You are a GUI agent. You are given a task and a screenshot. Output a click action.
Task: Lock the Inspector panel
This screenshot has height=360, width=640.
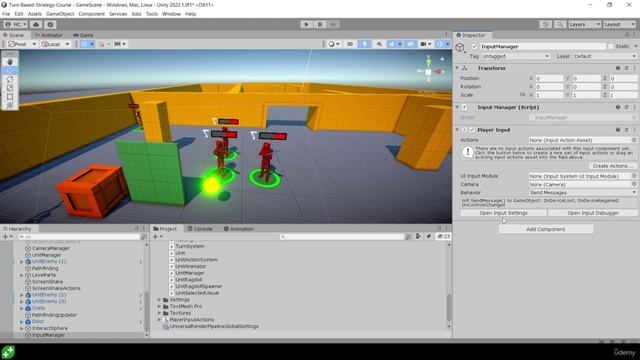[x=627, y=35]
